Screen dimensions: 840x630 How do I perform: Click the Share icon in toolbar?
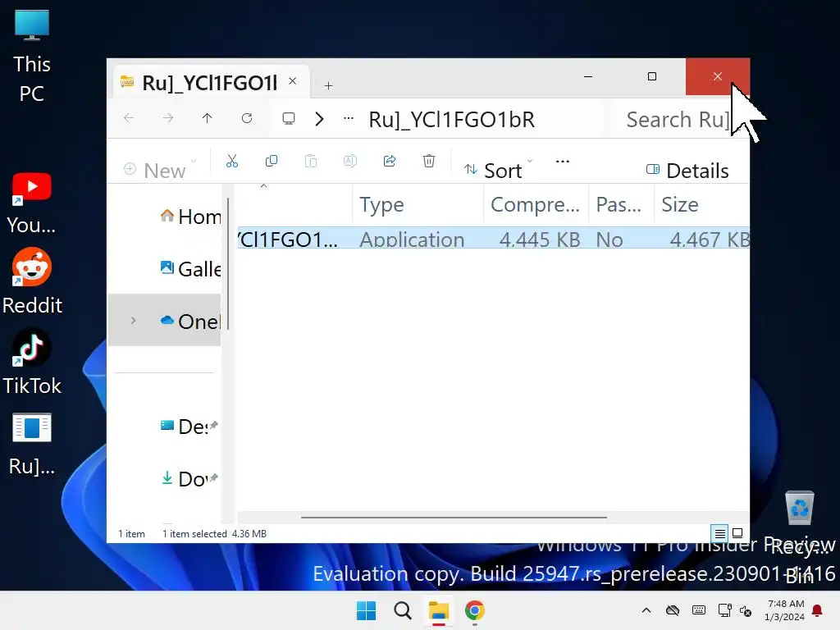[390, 161]
